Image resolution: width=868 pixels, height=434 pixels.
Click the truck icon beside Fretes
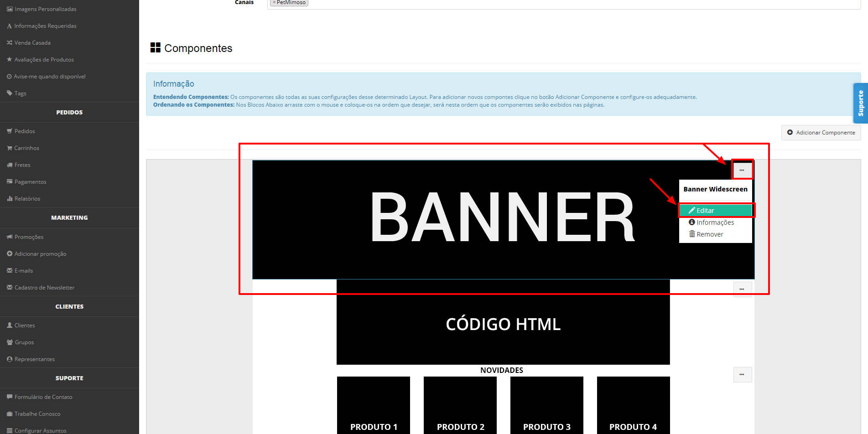[x=10, y=165]
